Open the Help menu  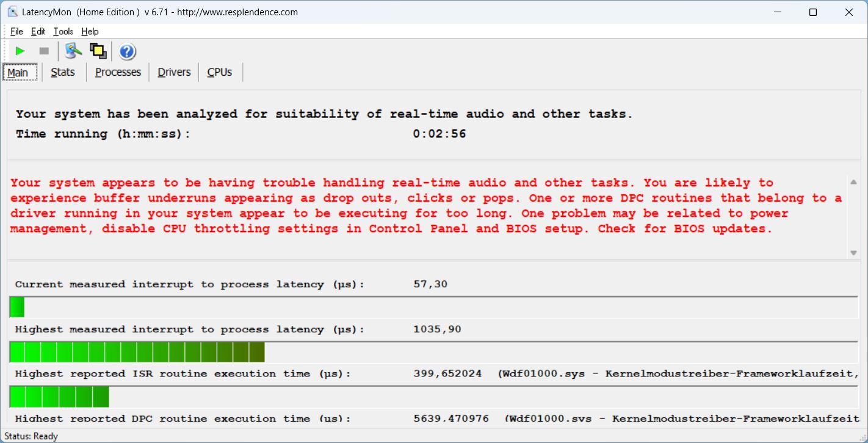click(x=90, y=32)
